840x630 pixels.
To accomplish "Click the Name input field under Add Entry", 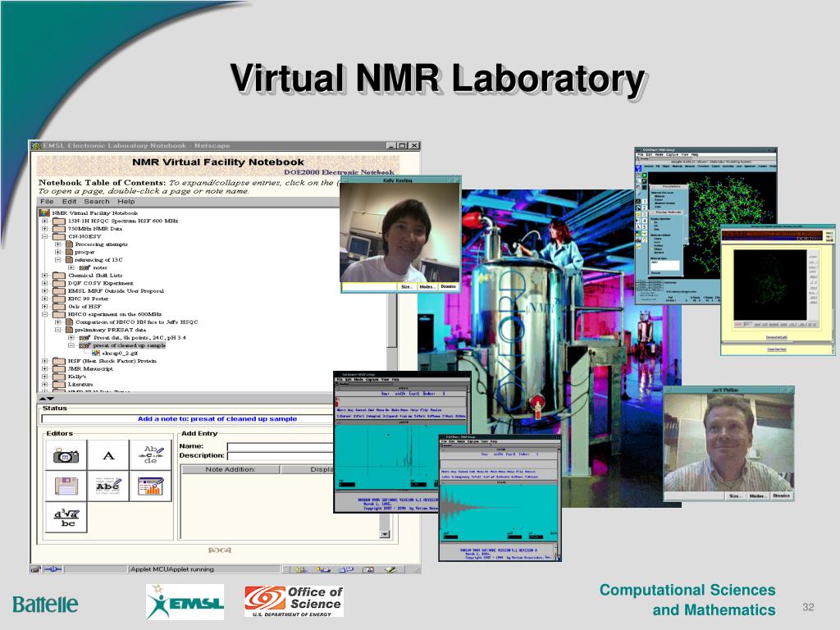I will (x=281, y=446).
